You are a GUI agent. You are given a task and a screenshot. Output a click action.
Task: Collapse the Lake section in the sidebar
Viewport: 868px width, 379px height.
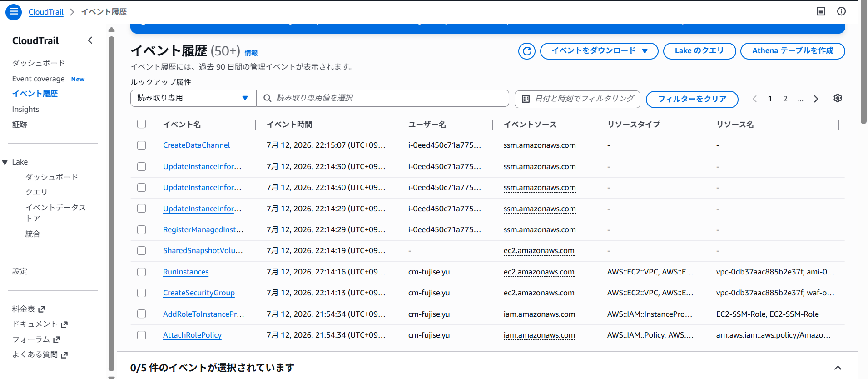coord(5,162)
